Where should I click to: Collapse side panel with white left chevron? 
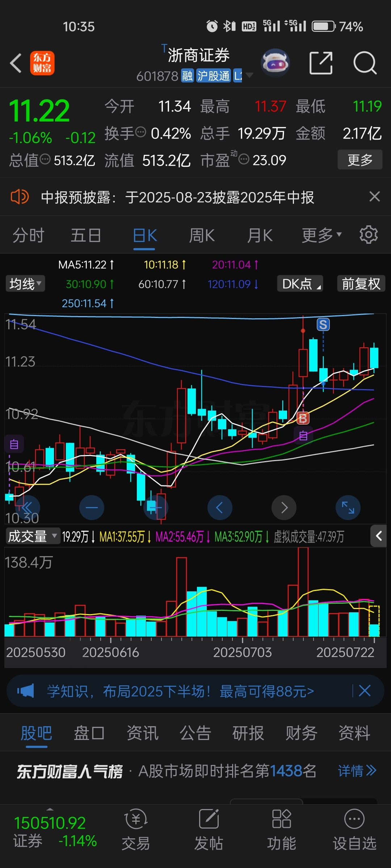click(379, 536)
